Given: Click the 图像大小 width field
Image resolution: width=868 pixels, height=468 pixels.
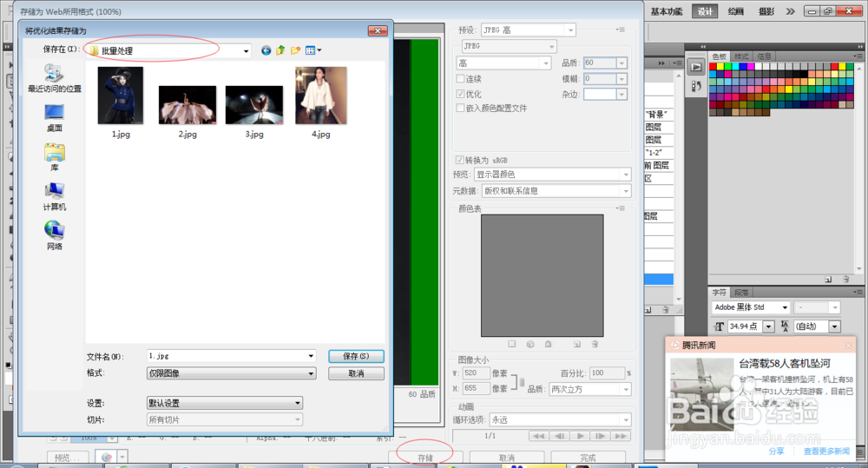Looking at the screenshot, I should point(476,373).
